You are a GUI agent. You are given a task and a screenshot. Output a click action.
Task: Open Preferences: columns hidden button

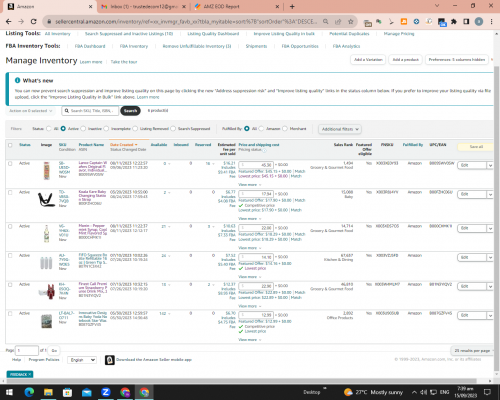tap(457, 60)
